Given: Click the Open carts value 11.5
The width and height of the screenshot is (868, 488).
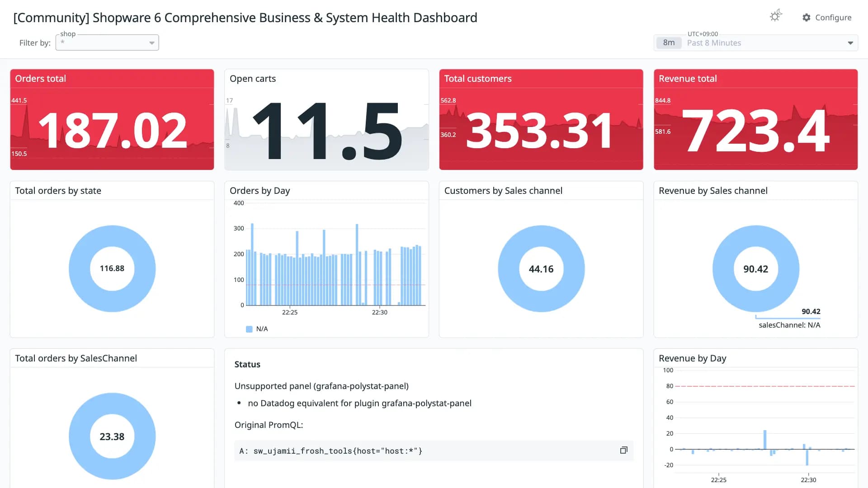Looking at the screenshot, I should [x=327, y=131].
